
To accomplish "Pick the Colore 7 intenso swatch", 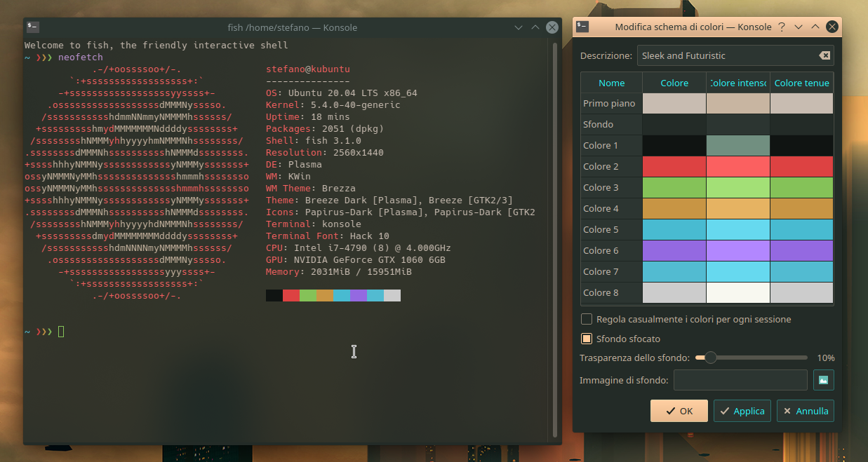I will pos(738,271).
